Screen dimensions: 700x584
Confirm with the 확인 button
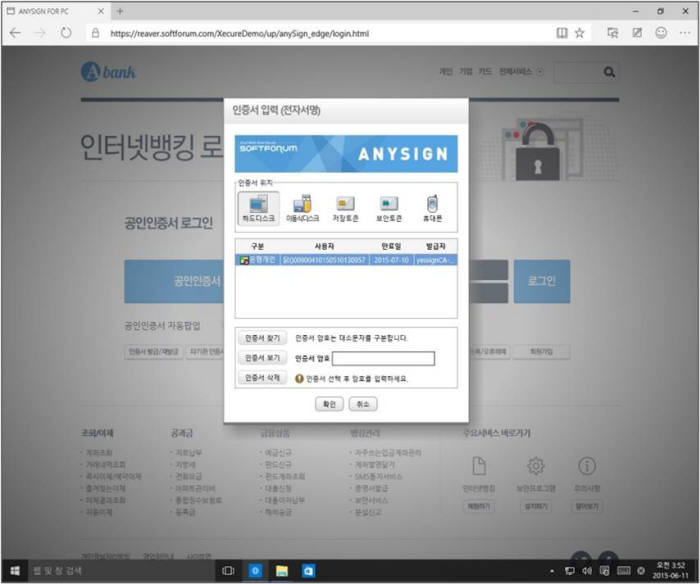(329, 404)
